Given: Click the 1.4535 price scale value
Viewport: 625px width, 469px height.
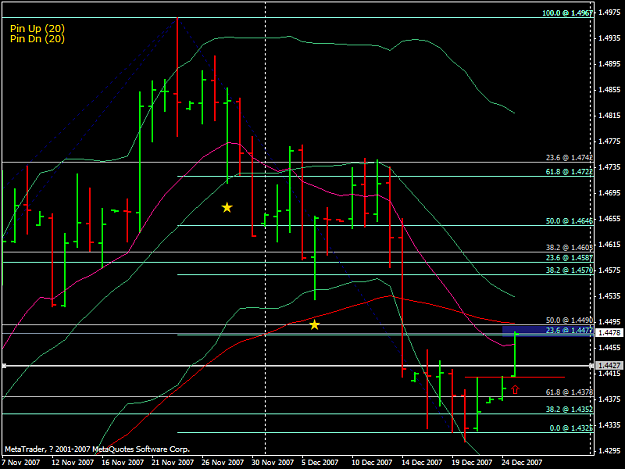Looking at the screenshot, I should point(609,296).
